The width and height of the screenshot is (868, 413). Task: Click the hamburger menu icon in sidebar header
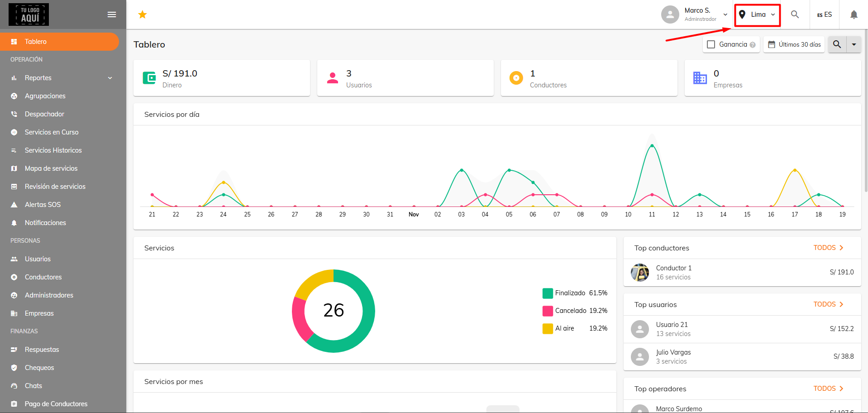[112, 14]
